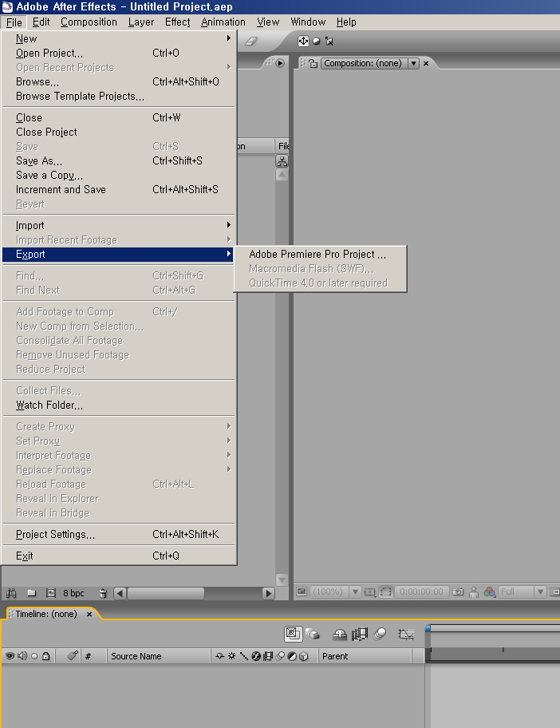560x728 pixels.
Task: Click the Parent column header
Action: (365, 656)
